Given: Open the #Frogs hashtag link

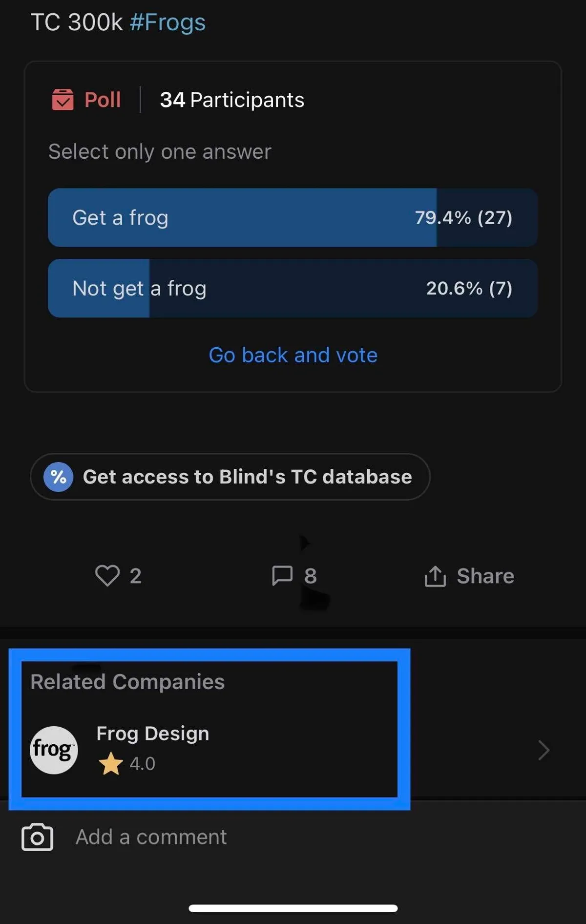Looking at the screenshot, I should [x=167, y=22].
